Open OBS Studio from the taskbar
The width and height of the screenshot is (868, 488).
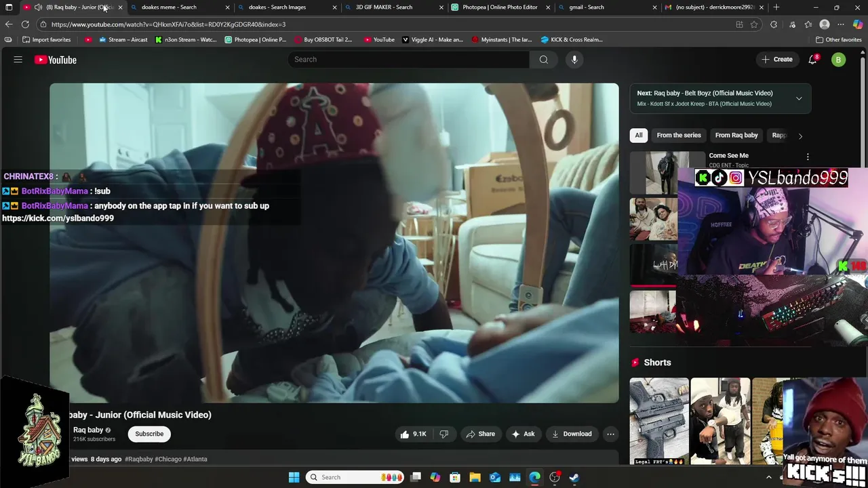(x=555, y=477)
